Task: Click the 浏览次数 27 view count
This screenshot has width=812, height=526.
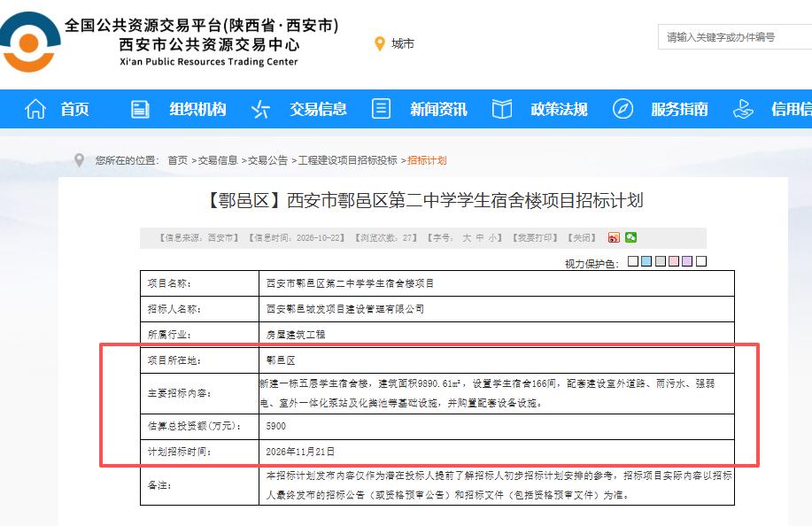Action: [x=386, y=237]
